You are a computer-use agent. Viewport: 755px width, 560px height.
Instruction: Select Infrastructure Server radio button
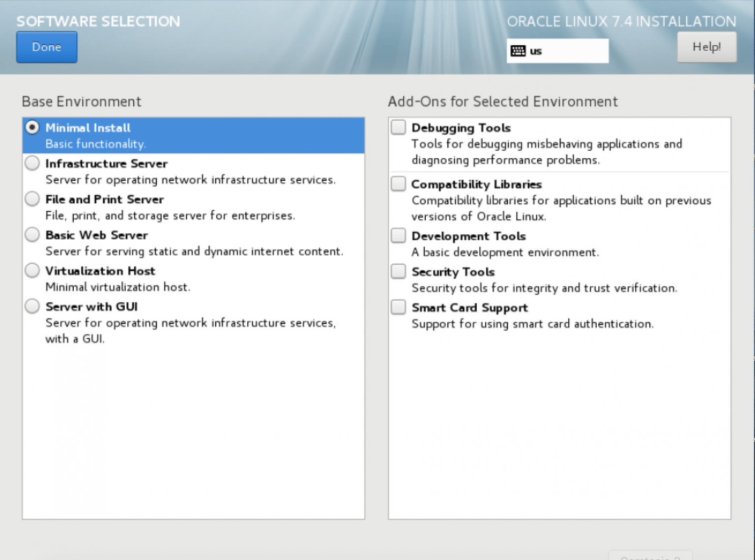(32, 163)
